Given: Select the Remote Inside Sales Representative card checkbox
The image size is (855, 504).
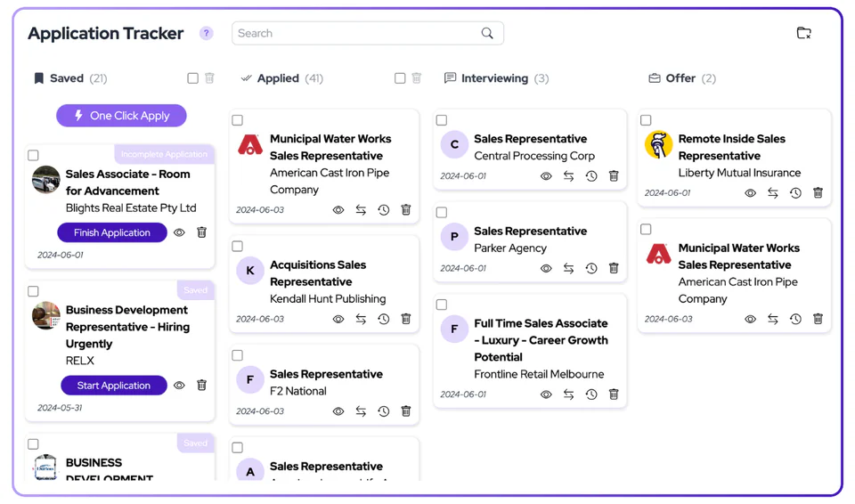Looking at the screenshot, I should click(x=646, y=120).
